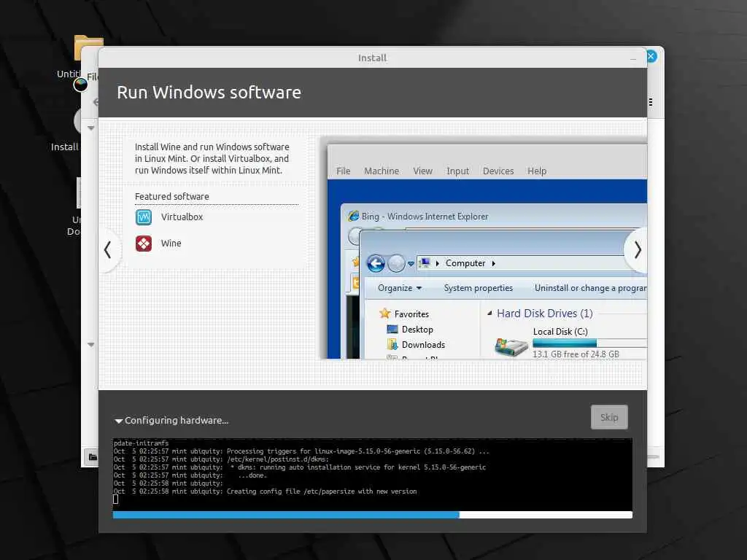747x560 pixels.
Task: Click the forward circle button in Explorer image
Action: 396,263
